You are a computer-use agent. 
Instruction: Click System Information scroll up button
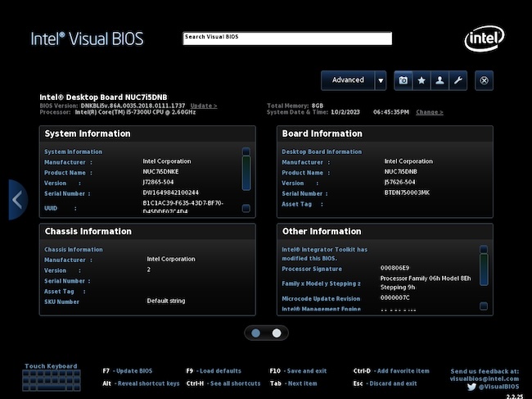tap(246, 151)
